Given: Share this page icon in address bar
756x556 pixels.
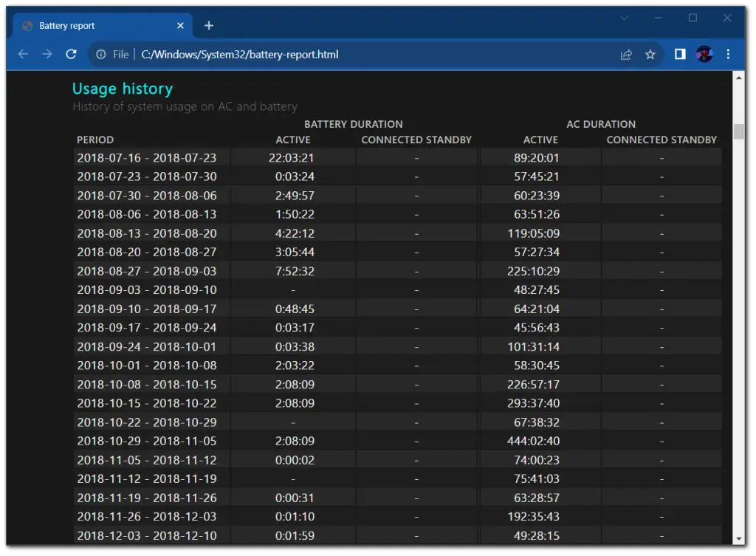Looking at the screenshot, I should [x=626, y=55].
